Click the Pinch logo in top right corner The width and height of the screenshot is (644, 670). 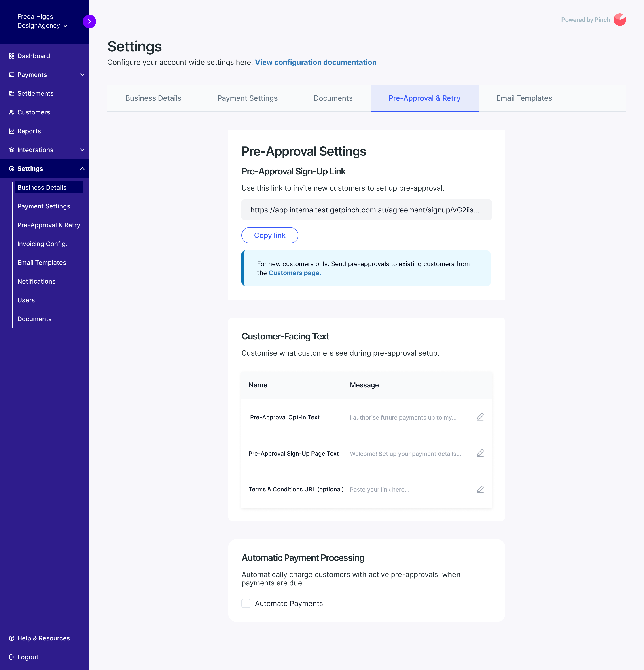click(x=620, y=20)
